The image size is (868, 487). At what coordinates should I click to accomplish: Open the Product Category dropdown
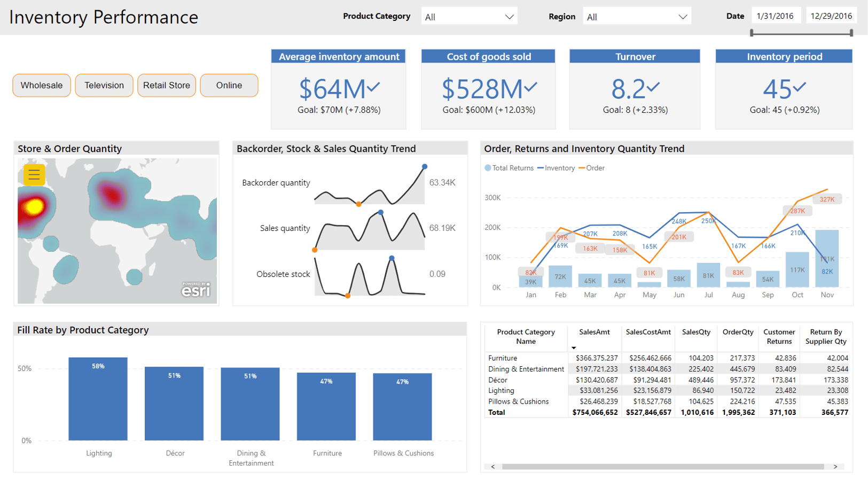(509, 16)
